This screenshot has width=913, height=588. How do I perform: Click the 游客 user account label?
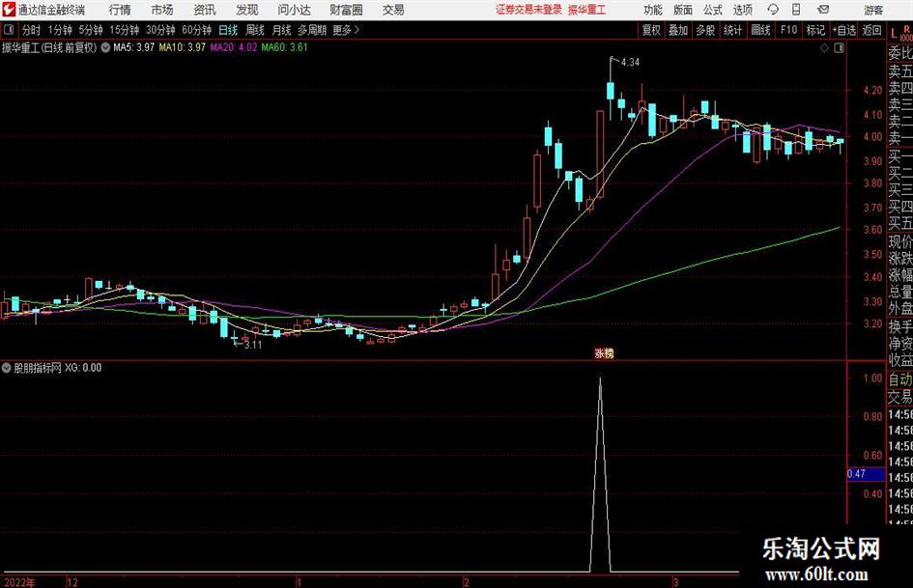coord(873,10)
